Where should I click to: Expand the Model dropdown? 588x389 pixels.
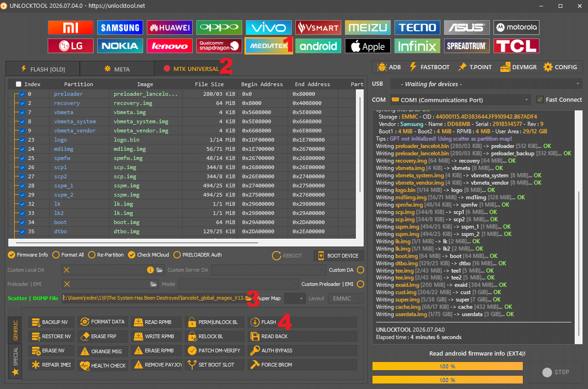pyautogui.click(x=239, y=284)
